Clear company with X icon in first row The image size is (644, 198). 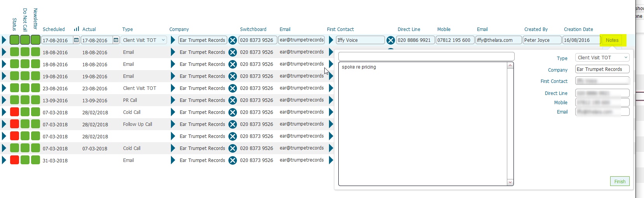pos(233,40)
